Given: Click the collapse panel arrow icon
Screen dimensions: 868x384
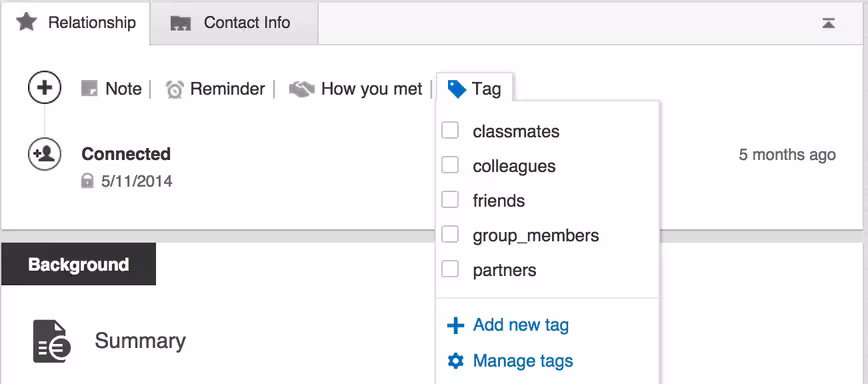Looking at the screenshot, I should [x=828, y=23].
